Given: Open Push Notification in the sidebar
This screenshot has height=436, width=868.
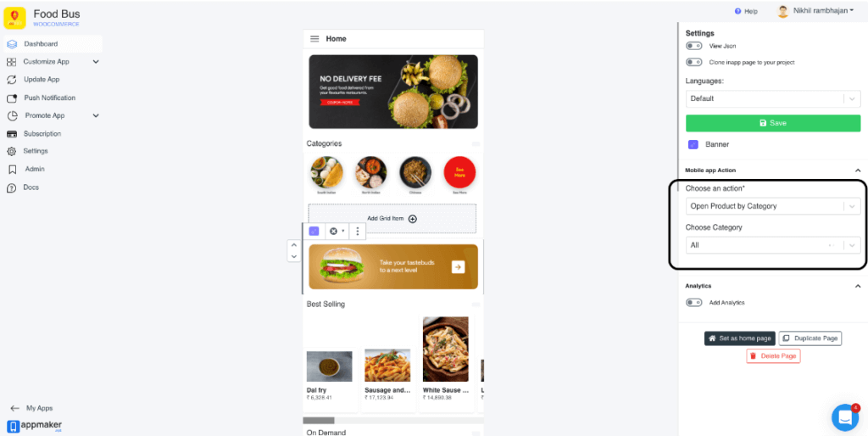Looking at the screenshot, I should tap(49, 98).
